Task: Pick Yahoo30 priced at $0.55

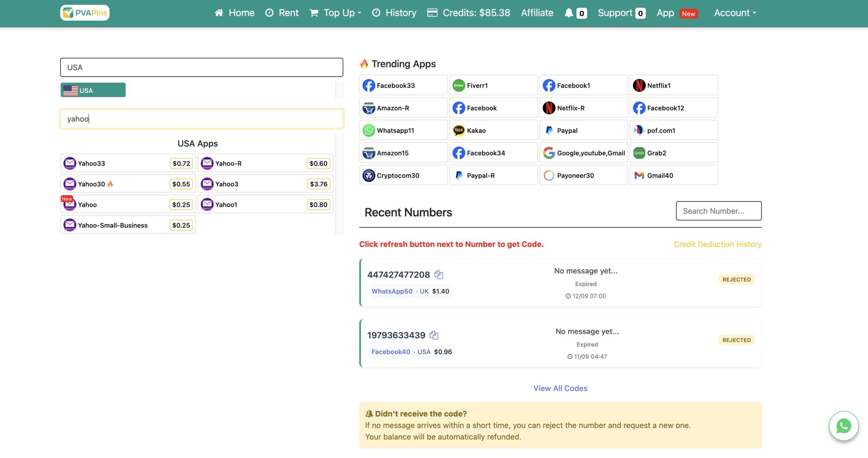Action: 128,184
